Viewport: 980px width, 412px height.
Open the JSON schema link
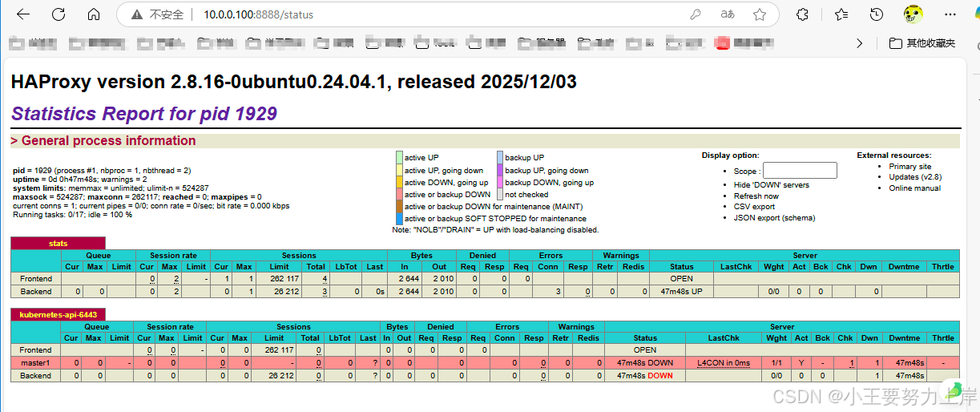click(799, 217)
